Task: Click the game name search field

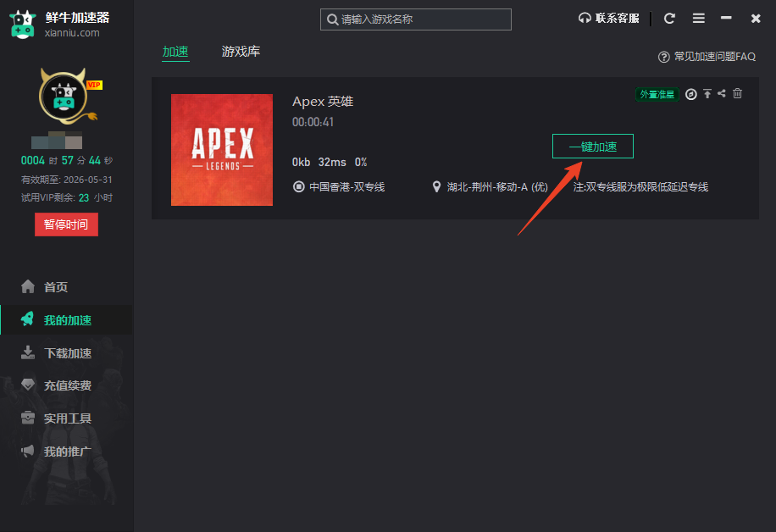Action: [x=416, y=19]
